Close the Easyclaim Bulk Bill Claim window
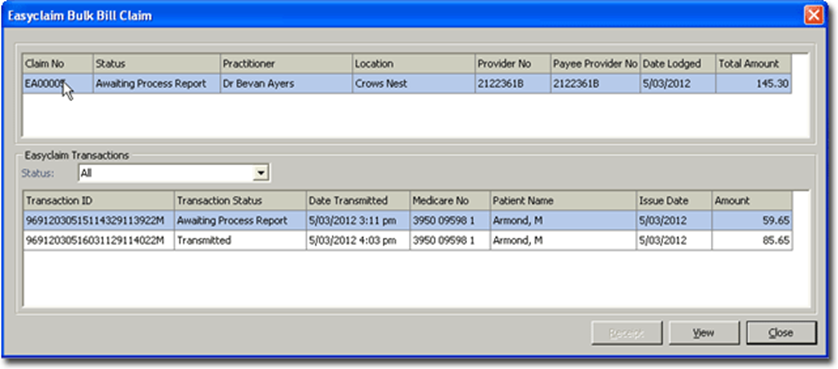The height and width of the screenshot is (369, 838). pos(814,15)
